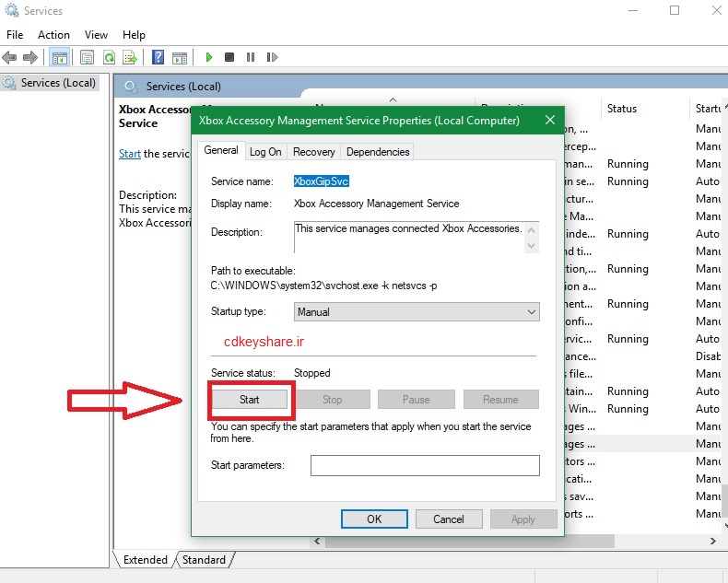Click the Start button in properties dialog
728x583 pixels.
click(x=250, y=400)
